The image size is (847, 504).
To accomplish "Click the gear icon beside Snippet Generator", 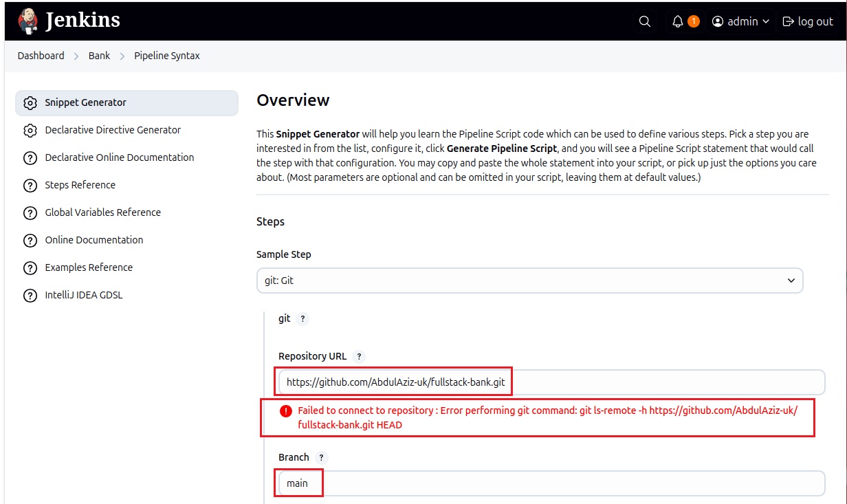I will click(x=30, y=103).
